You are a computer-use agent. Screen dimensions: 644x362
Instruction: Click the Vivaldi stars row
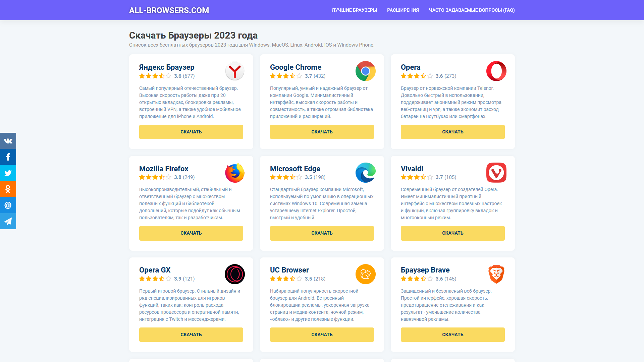click(417, 177)
